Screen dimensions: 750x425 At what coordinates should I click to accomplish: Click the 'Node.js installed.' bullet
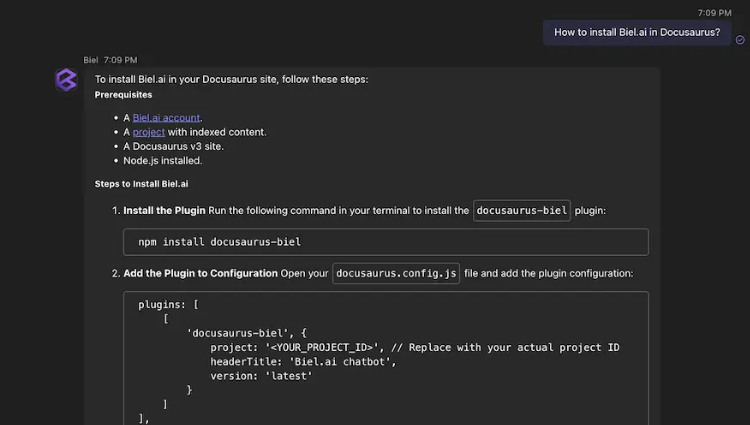coord(163,161)
